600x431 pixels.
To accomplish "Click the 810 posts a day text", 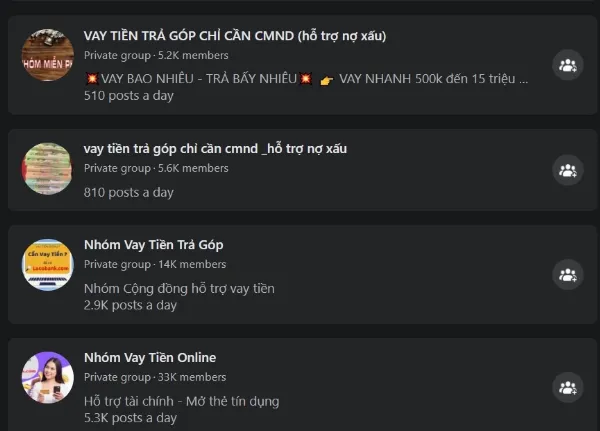I will (x=129, y=192).
